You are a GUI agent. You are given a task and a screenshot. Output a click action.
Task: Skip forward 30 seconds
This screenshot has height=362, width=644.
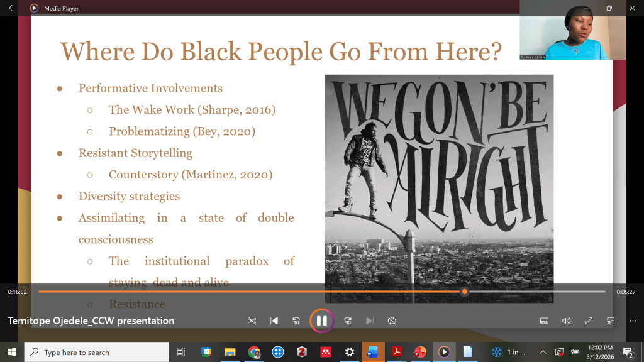coord(348,321)
